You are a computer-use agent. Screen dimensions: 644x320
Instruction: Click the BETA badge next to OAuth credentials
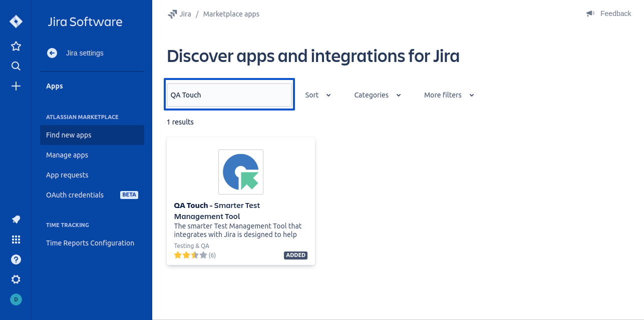coord(129,195)
